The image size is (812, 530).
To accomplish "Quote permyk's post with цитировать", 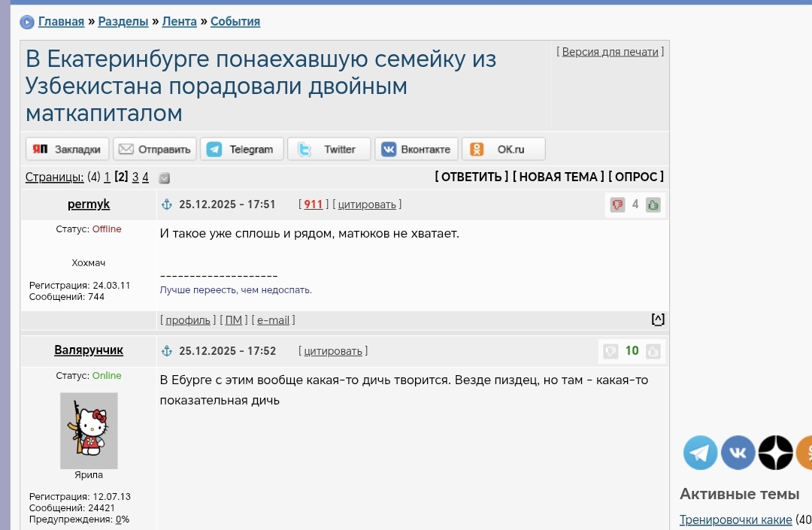I will (367, 204).
